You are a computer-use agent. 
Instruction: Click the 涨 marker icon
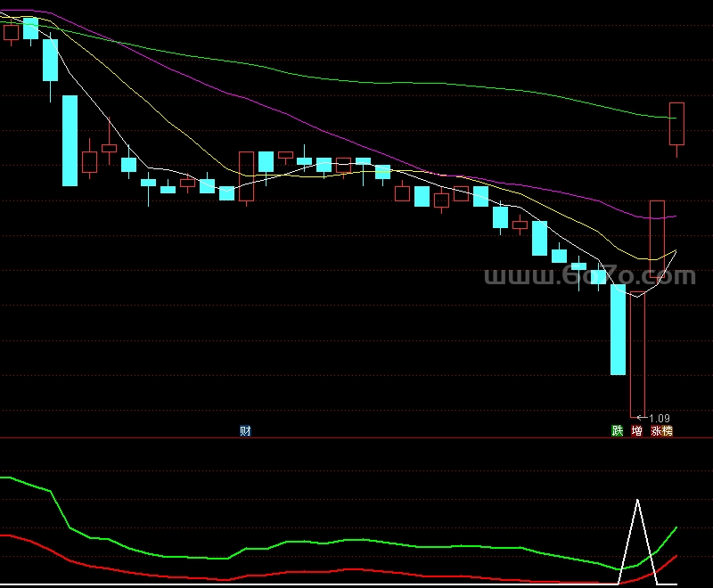[x=656, y=431]
